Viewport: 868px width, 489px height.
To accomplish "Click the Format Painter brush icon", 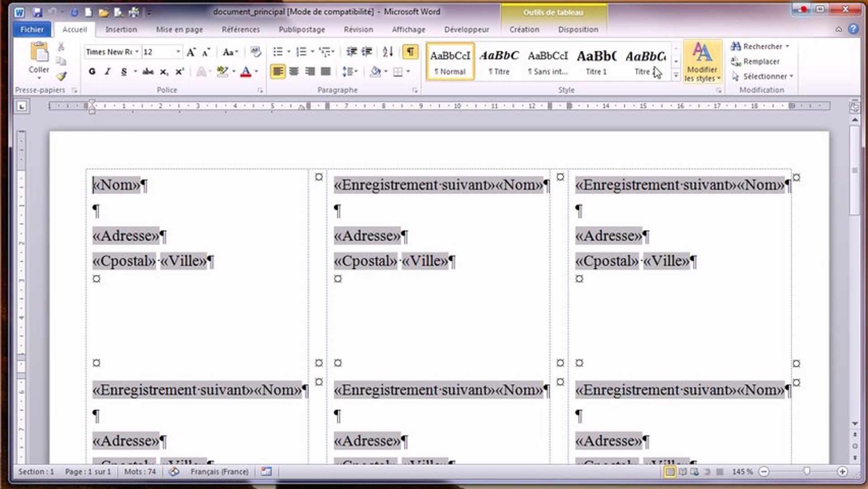I will click(x=61, y=76).
